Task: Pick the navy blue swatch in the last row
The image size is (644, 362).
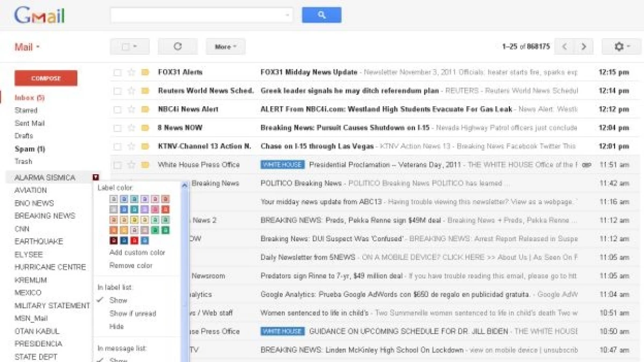Action: 124,240
